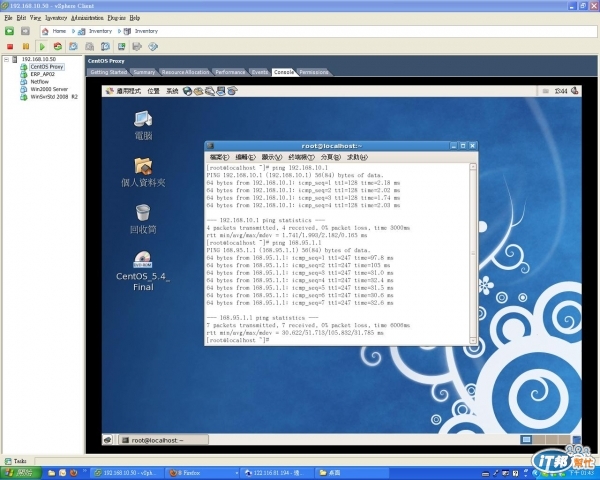This screenshot has height=480, width=600.
Task: Click Windows Start button
Action: [21, 473]
